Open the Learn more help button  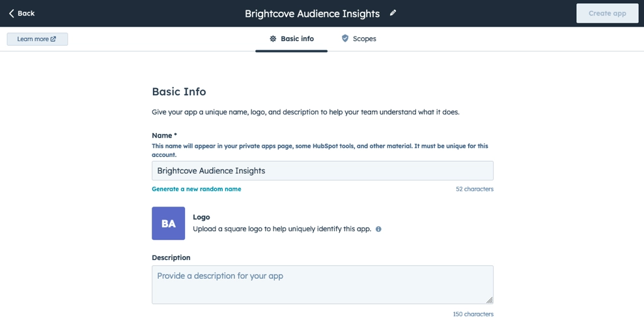pyautogui.click(x=37, y=39)
